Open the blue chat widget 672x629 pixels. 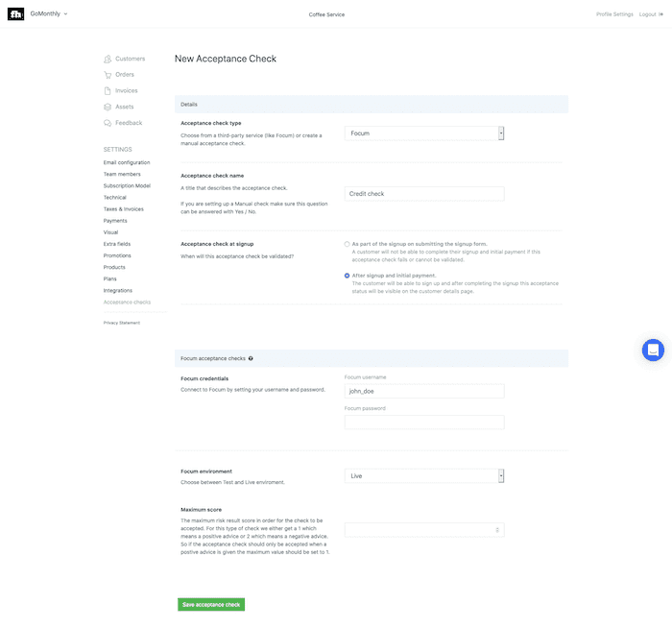tap(653, 350)
